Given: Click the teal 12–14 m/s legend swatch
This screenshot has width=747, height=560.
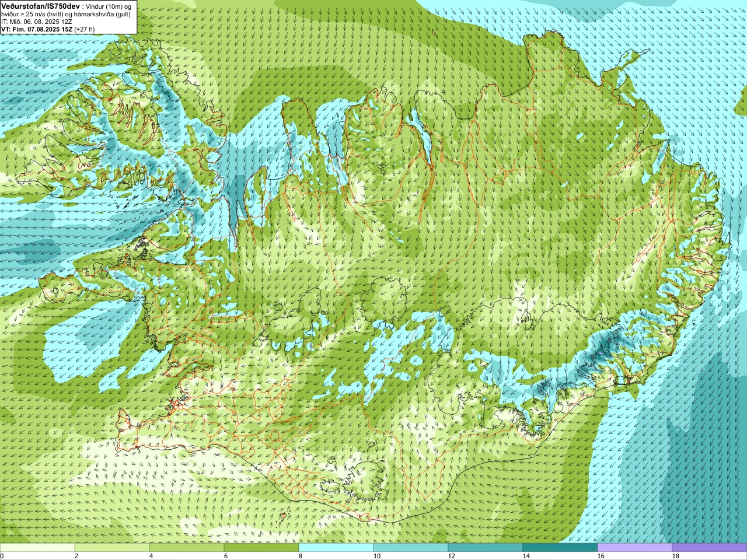Looking at the screenshot, I should (x=486, y=548).
